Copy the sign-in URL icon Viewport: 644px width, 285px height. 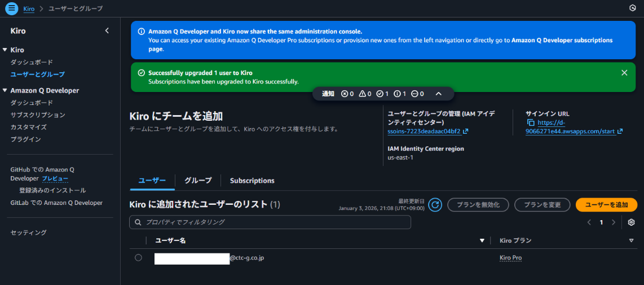tap(531, 122)
